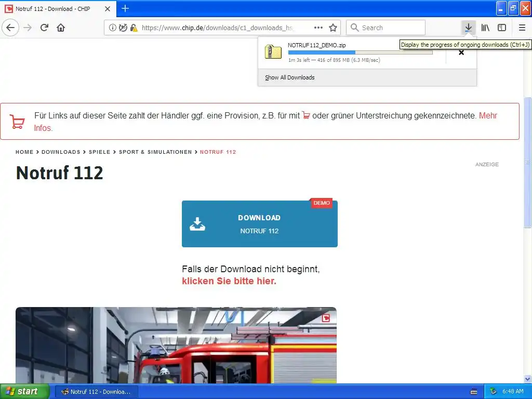Cancel the NOTRUF112_DEMO.zip download
Viewport: 532px width, 399px height.
[x=461, y=52]
